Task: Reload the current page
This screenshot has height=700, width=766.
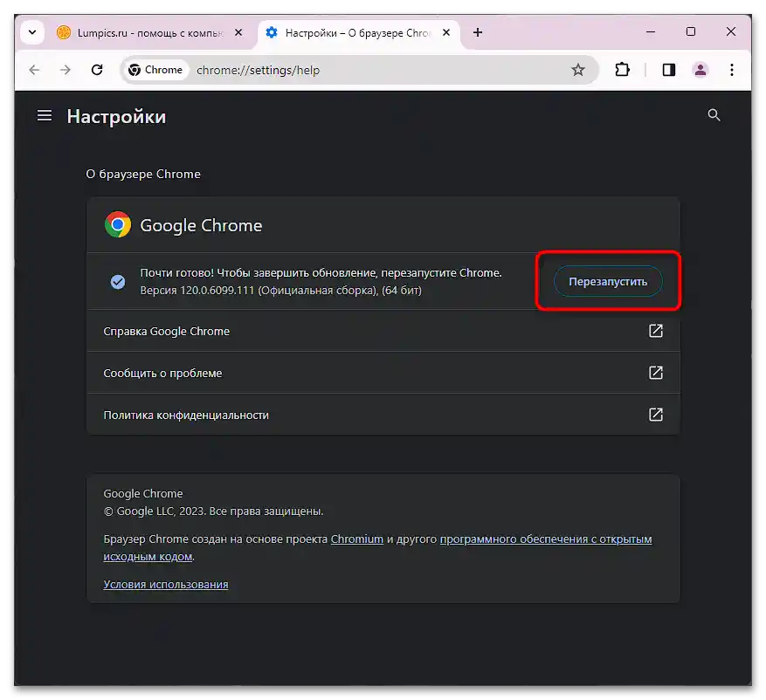Action: tap(97, 70)
